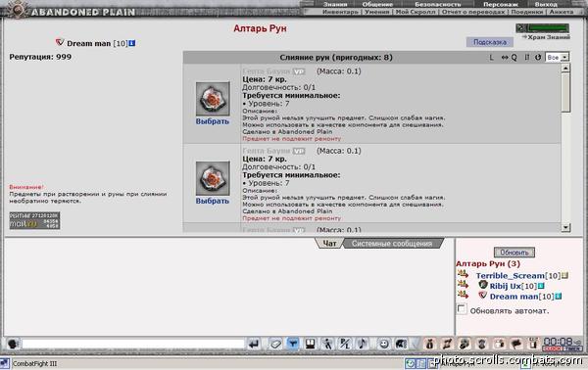
Task: Click the chat message input field
Action: [x=133, y=344]
